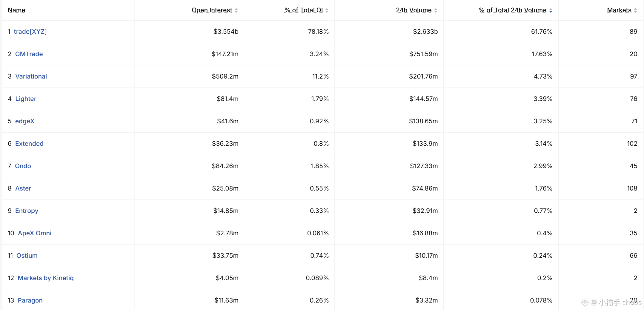The width and height of the screenshot is (644, 310).
Task: Click the 24h Volume header text
Action: [x=414, y=10]
